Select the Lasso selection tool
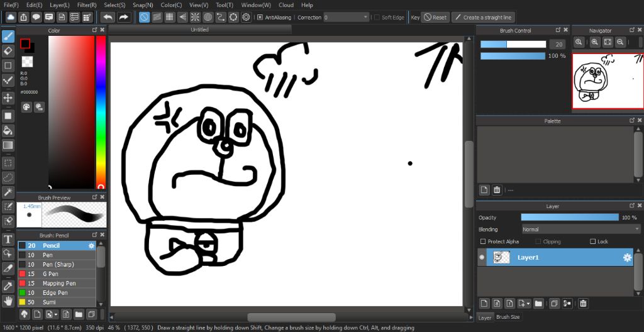Screen dimensions: 644x332 [8, 177]
